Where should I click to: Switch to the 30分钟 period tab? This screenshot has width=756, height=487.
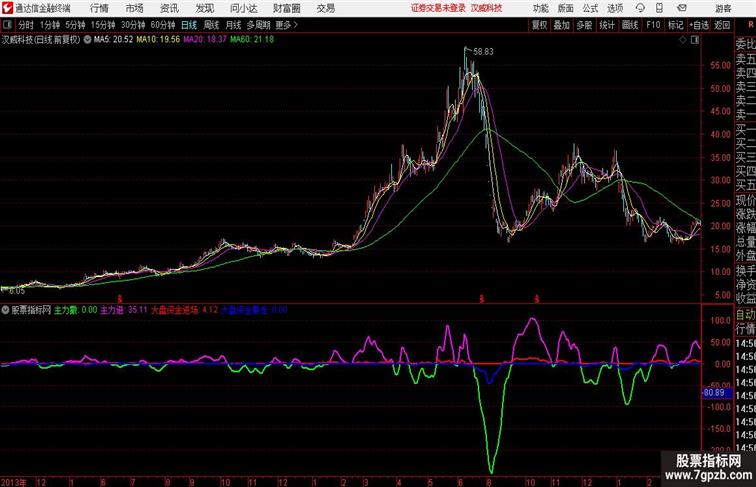pyautogui.click(x=133, y=25)
